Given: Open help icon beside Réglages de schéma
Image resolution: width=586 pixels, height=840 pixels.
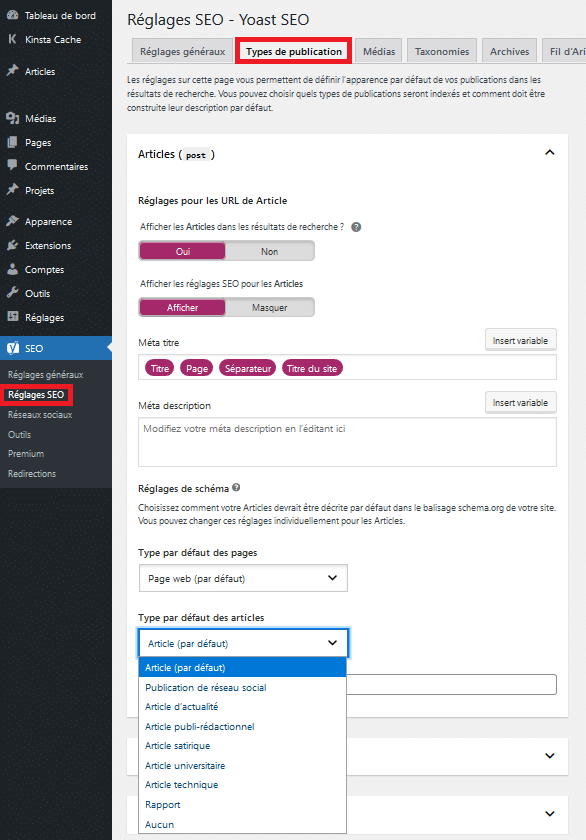Looking at the screenshot, I should tap(236, 488).
